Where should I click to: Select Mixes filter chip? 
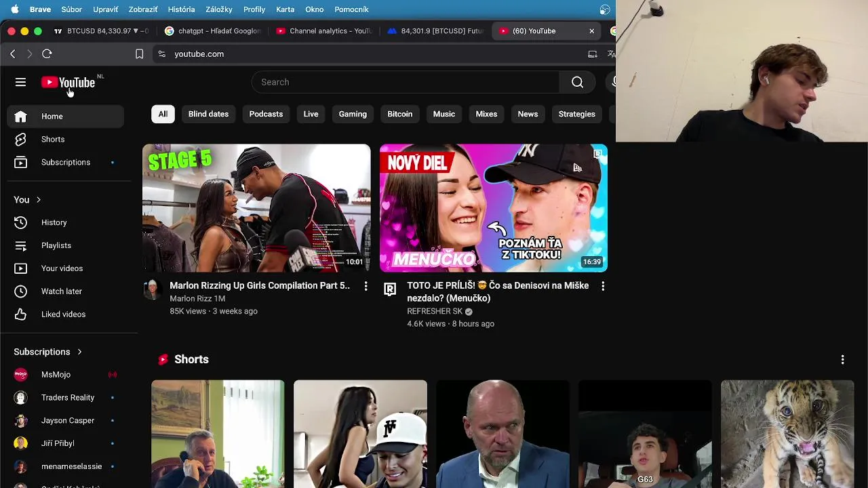486,114
